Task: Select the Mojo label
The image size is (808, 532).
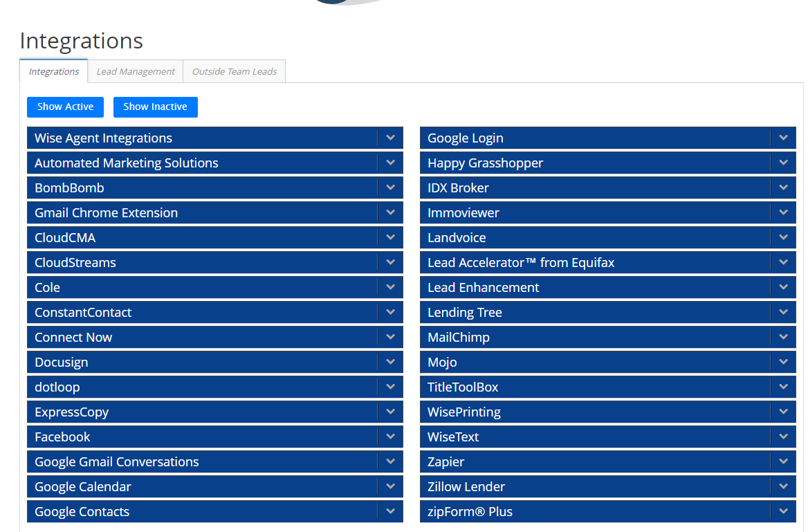Action: (442, 363)
